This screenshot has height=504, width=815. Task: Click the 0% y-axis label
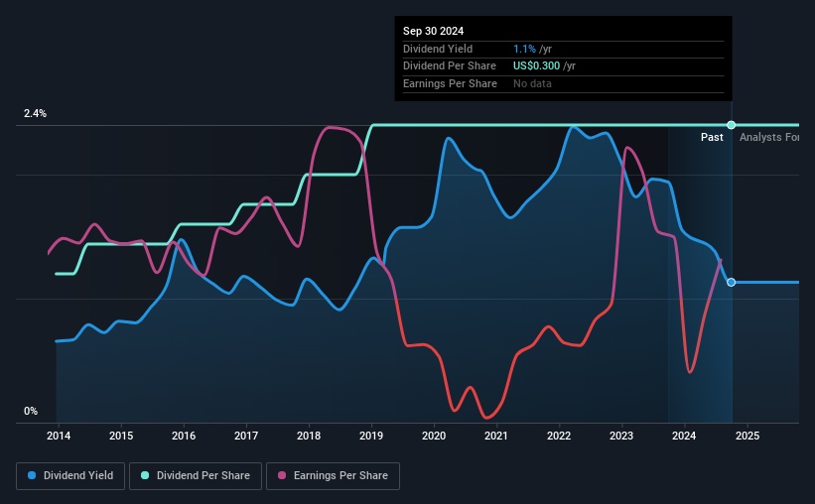(x=31, y=411)
